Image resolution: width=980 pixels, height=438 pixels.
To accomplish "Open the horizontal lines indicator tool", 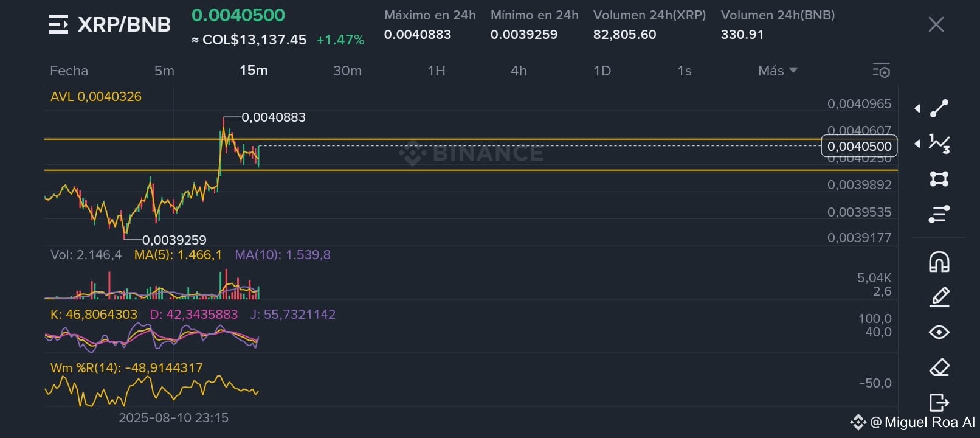I will pyautogui.click(x=939, y=214).
